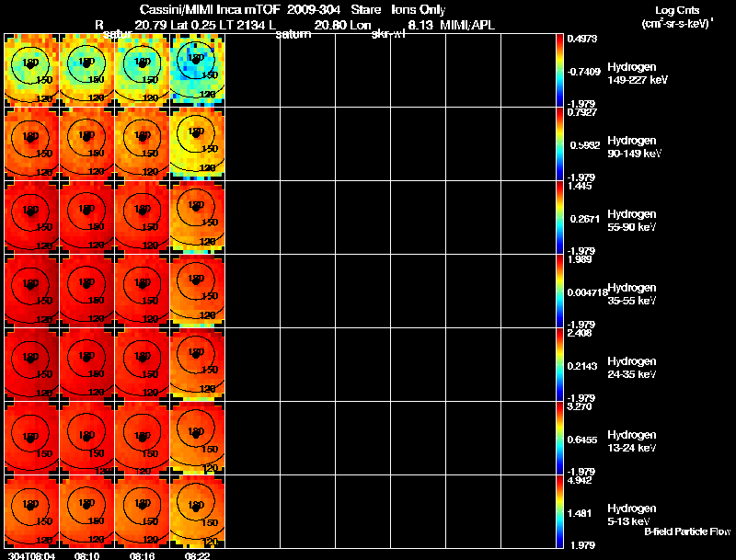Image resolution: width=736 pixels, height=560 pixels.
Task: Click the '0.004718' color scale midpoint
Action: (x=588, y=292)
